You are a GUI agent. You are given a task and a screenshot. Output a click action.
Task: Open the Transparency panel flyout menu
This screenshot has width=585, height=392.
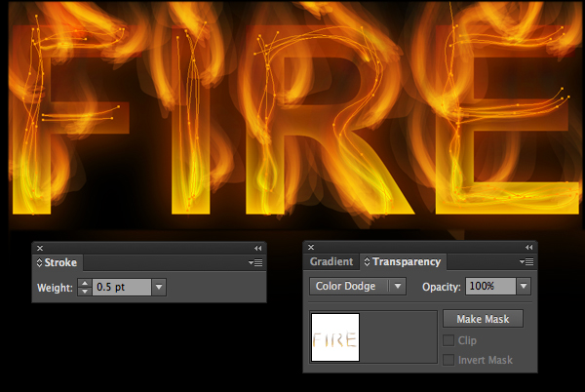pyautogui.click(x=526, y=262)
